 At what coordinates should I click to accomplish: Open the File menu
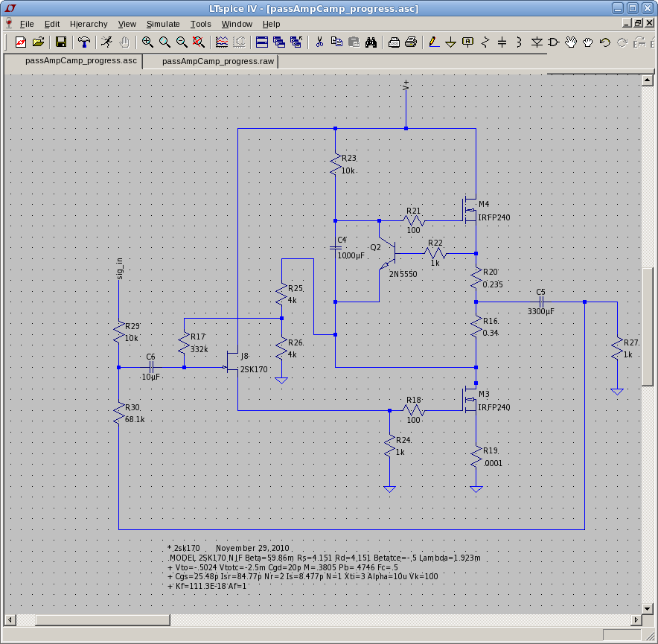(27, 24)
